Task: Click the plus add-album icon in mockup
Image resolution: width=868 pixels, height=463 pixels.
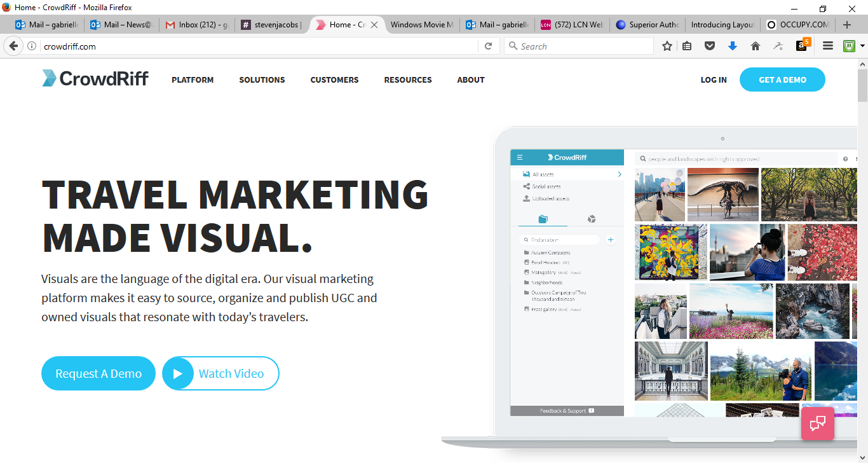Action: click(x=611, y=240)
